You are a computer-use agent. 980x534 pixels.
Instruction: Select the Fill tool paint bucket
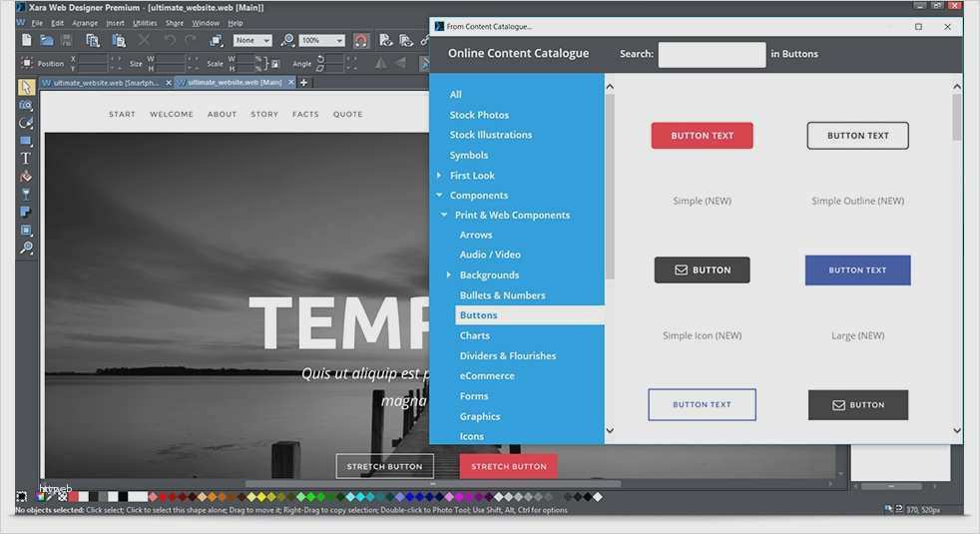pos(26,176)
